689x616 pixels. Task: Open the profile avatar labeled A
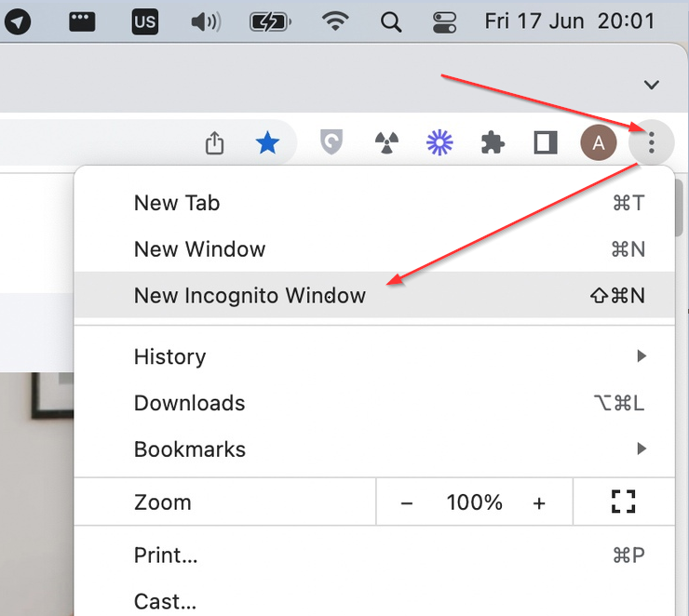pyautogui.click(x=598, y=142)
